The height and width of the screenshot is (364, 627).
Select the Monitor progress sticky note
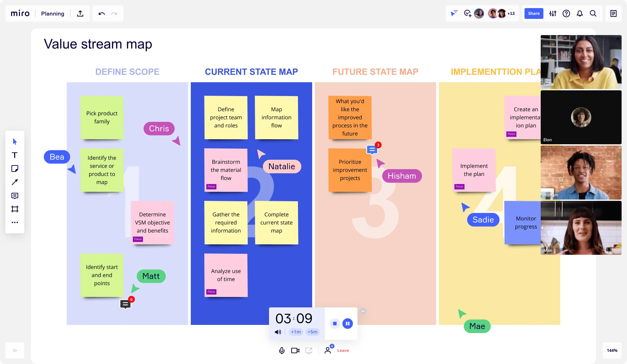[523, 222]
